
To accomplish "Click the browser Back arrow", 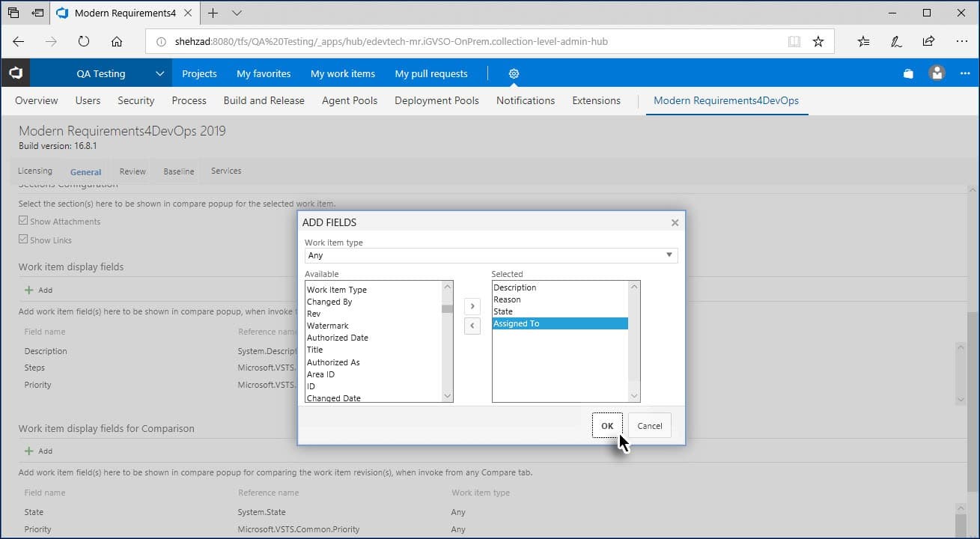I will pyautogui.click(x=19, y=42).
